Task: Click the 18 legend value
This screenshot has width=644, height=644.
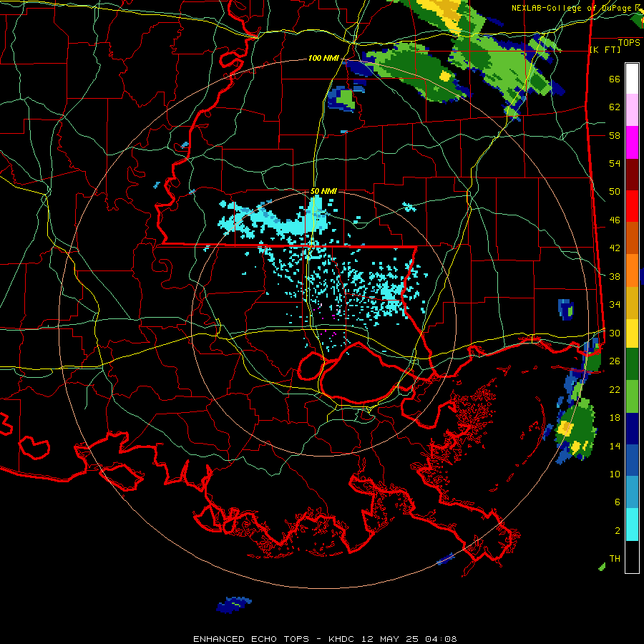Action: click(615, 418)
